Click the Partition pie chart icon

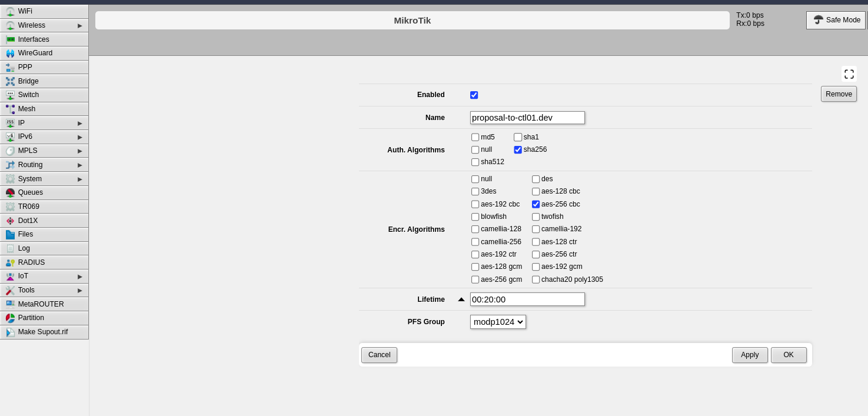tap(10, 318)
